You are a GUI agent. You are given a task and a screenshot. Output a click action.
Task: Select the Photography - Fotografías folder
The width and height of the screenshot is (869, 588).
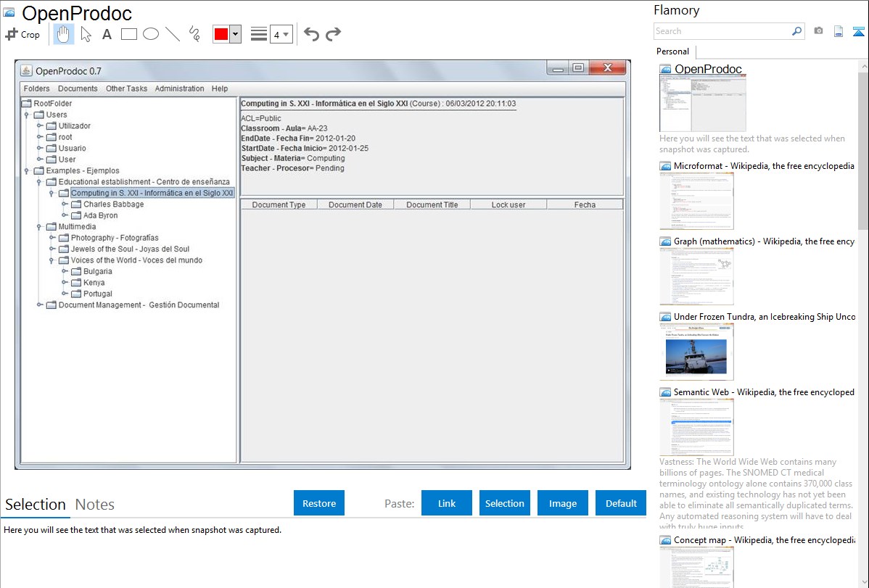[x=115, y=238]
